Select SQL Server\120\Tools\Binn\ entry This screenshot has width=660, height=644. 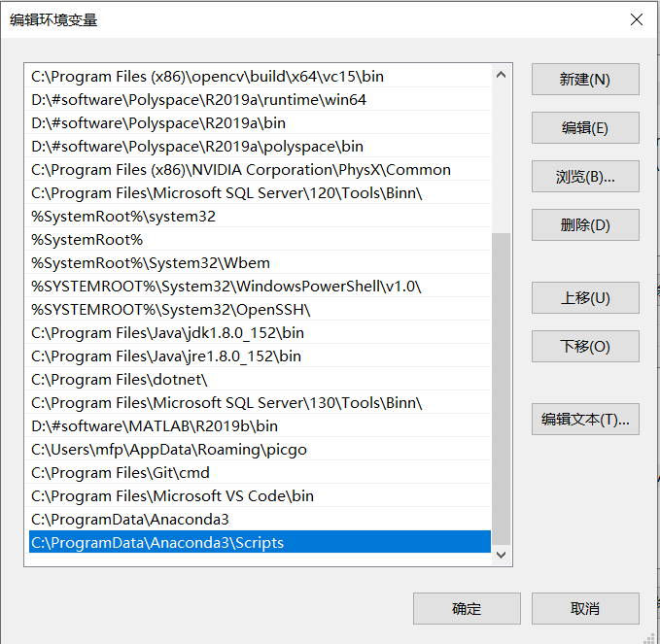click(260, 192)
